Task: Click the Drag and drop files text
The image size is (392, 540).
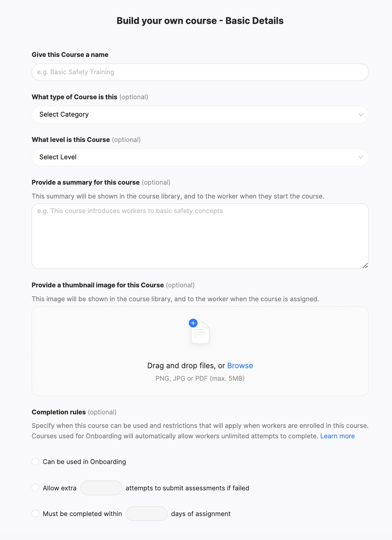Action: click(x=186, y=366)
